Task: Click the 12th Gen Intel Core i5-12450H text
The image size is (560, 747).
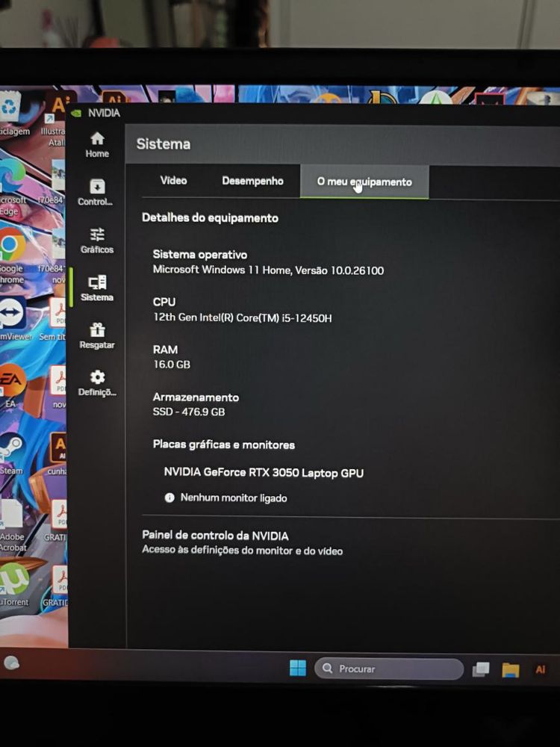Action: tap(243, 317)
